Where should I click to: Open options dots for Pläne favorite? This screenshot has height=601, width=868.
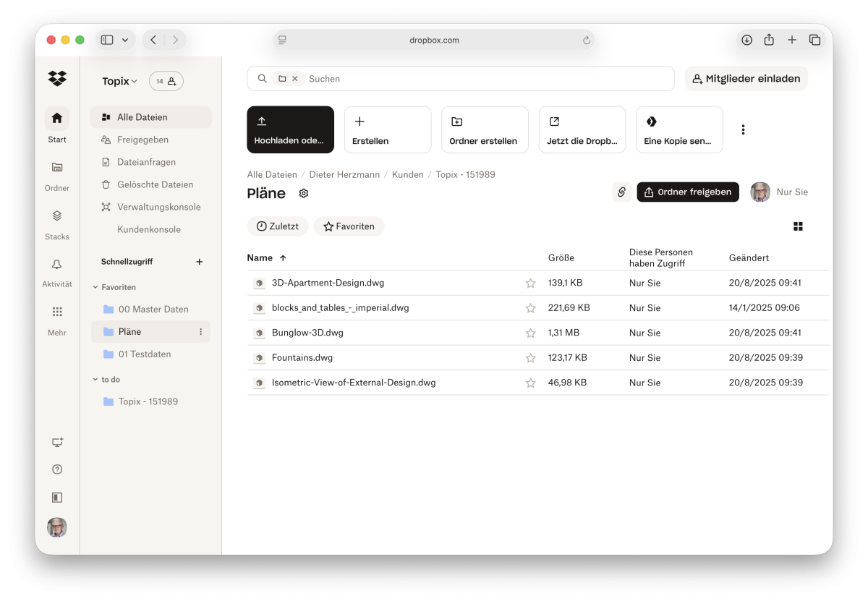(x=201, y=332)
